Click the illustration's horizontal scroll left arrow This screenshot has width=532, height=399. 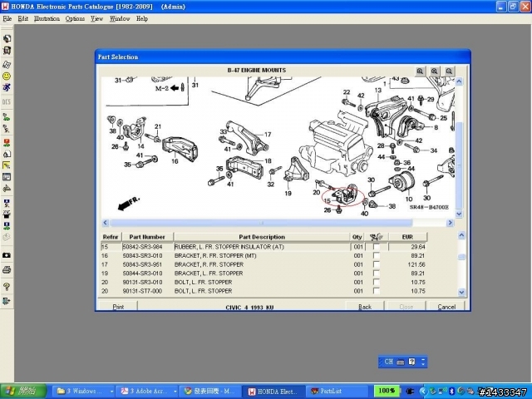(106, 223)
